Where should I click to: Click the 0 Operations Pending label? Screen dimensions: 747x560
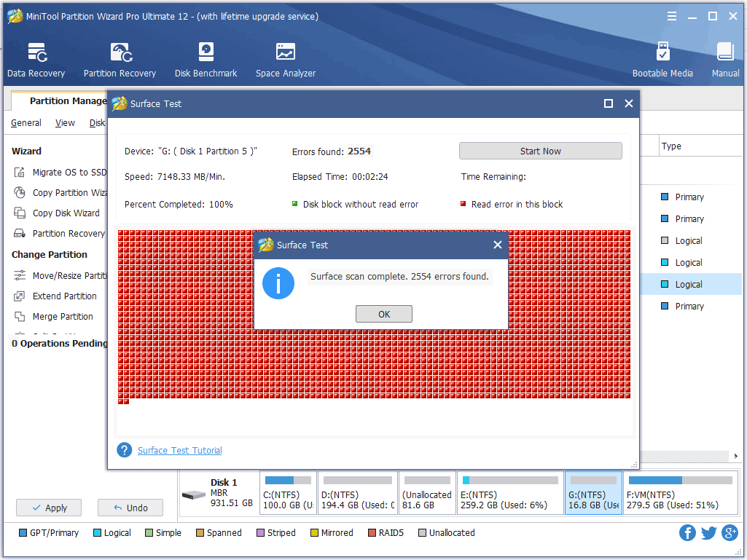click(x=60, y=343)
